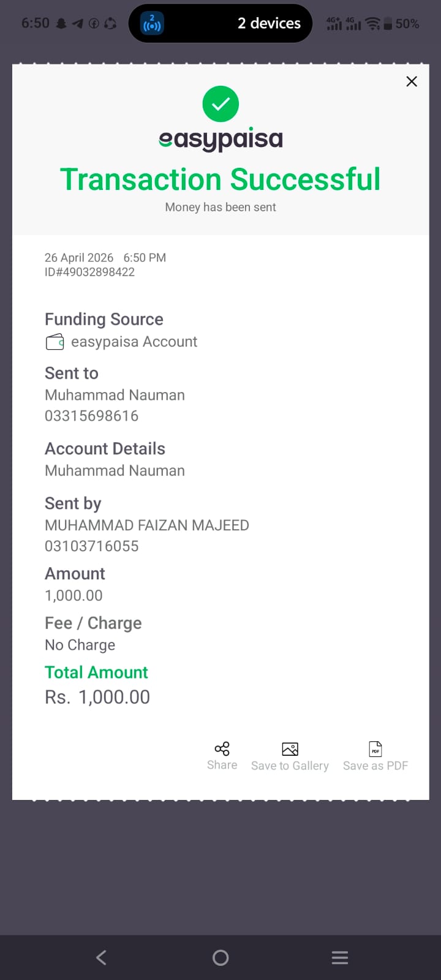Tap the battery 50% status indicator
This screenshot has height=980, width=441.
point(402,24)
